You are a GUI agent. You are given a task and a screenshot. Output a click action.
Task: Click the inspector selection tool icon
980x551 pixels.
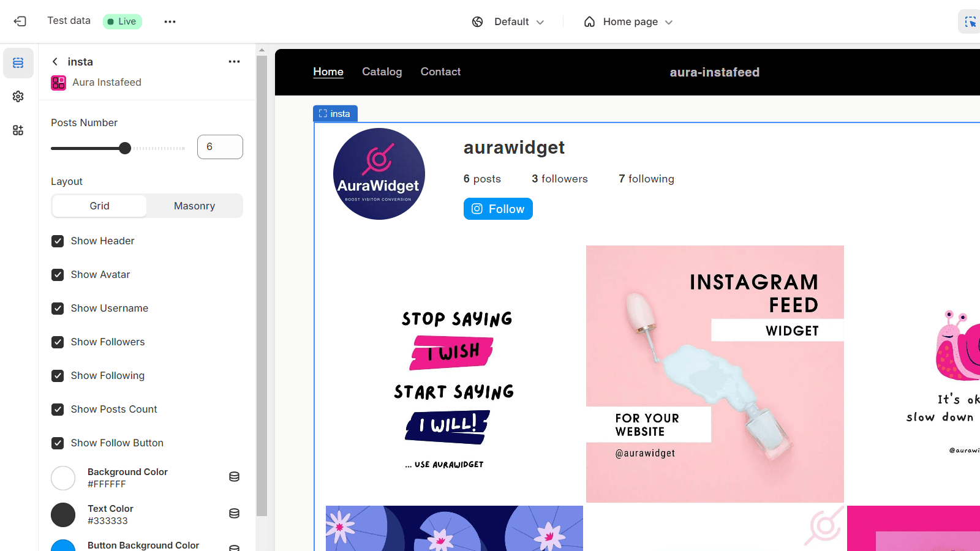970,21
